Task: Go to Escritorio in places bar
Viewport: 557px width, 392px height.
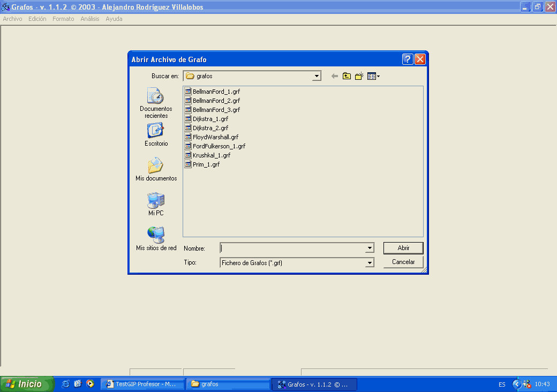Action: click(x=156, y=134)
